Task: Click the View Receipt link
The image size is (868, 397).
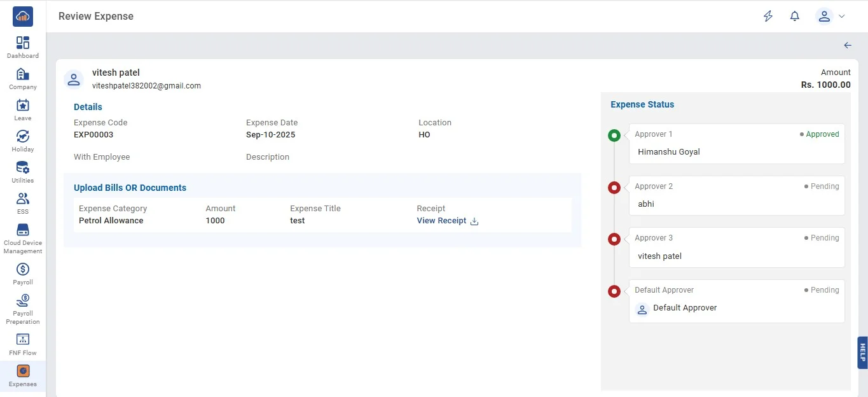Action: coord(441,221)
